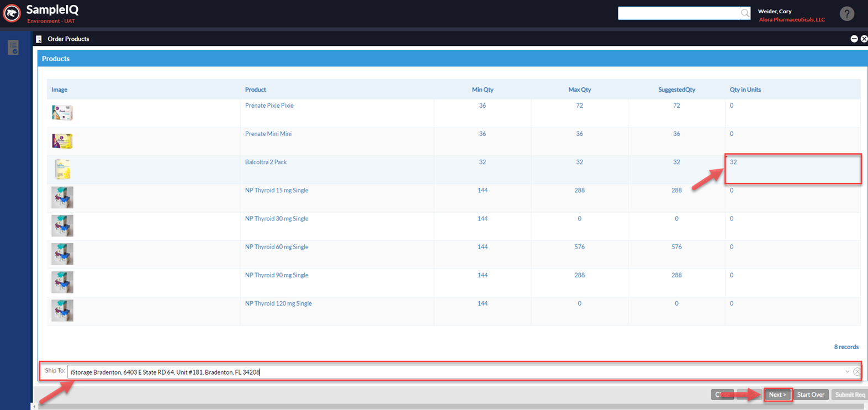Screen dimensions: 868x410
Task: Edit Balcoltra 2 Pack Qty in Units
Action: [x=793, y=169]
